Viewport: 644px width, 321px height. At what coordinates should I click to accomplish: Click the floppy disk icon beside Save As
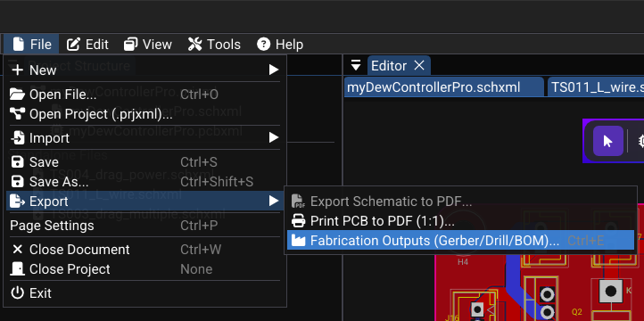click(17, 182)
